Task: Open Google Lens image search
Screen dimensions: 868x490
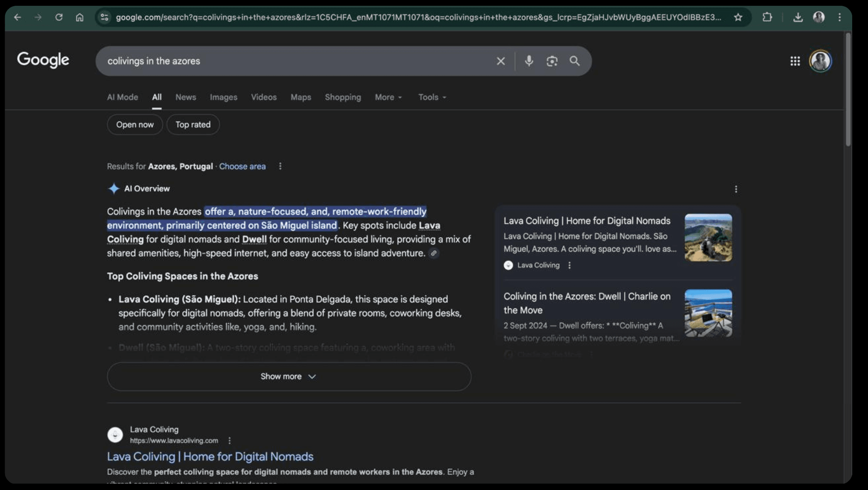Action: [552, 61]
